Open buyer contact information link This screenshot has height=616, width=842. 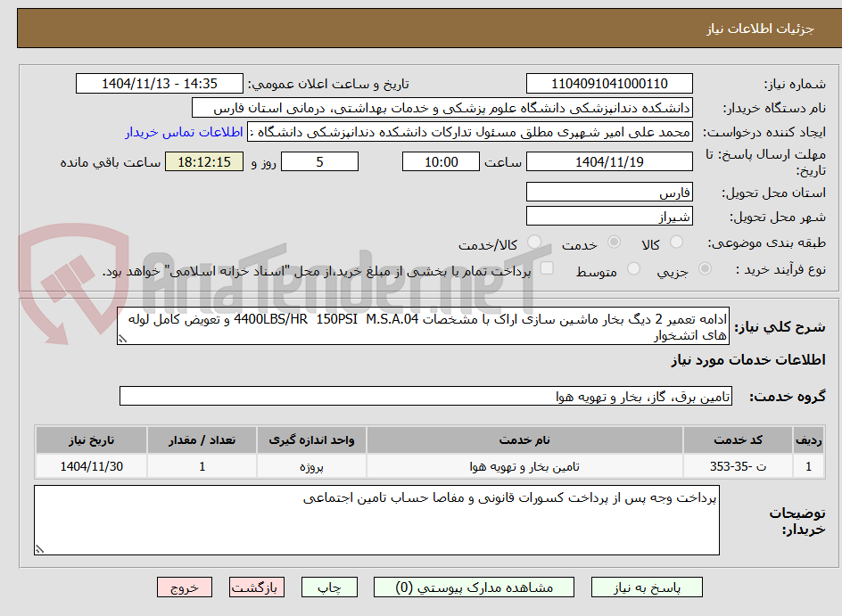click(184, 132)
